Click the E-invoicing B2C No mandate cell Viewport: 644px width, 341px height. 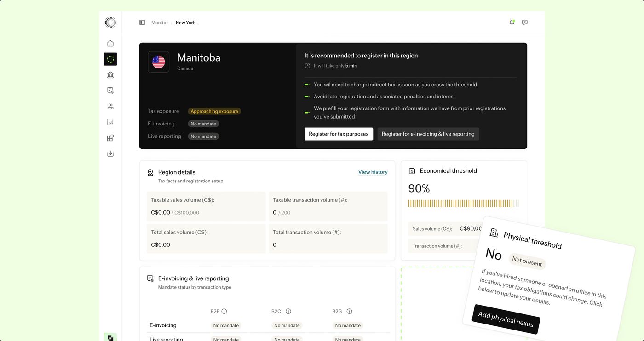(x=287, y=325)
